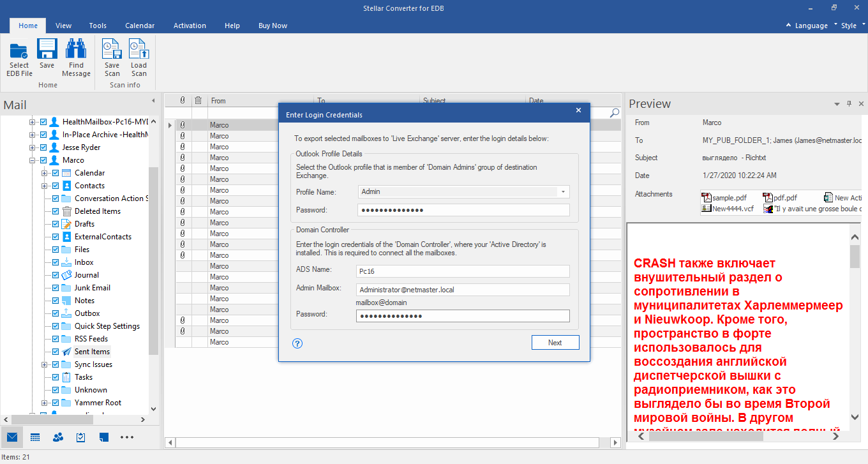Click in the Outlook profile Password field
Image resolution: width=868 pixels, height=464 pixels.
463,211
